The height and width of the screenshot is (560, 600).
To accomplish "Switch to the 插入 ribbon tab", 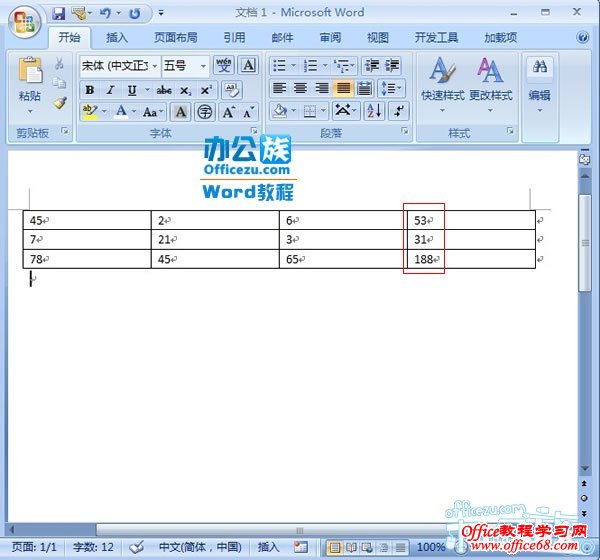I will tap(117, 38).
